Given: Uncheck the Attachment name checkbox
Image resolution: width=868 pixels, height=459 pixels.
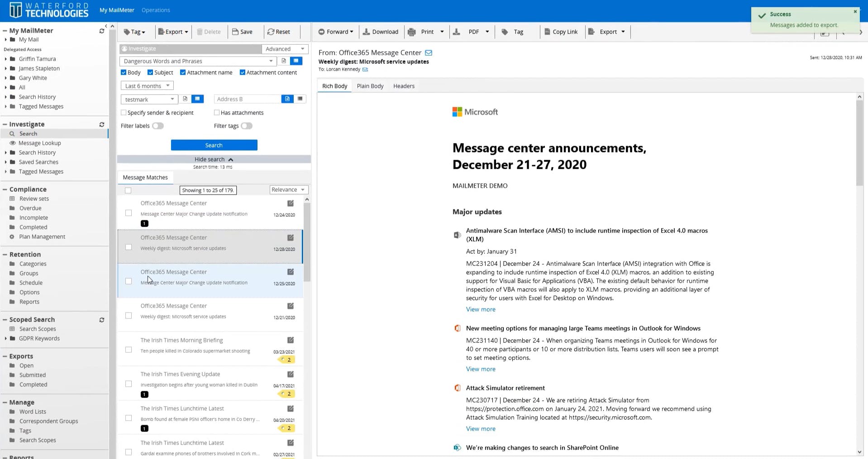Looking at the screenshot, I should click(183, 72).
